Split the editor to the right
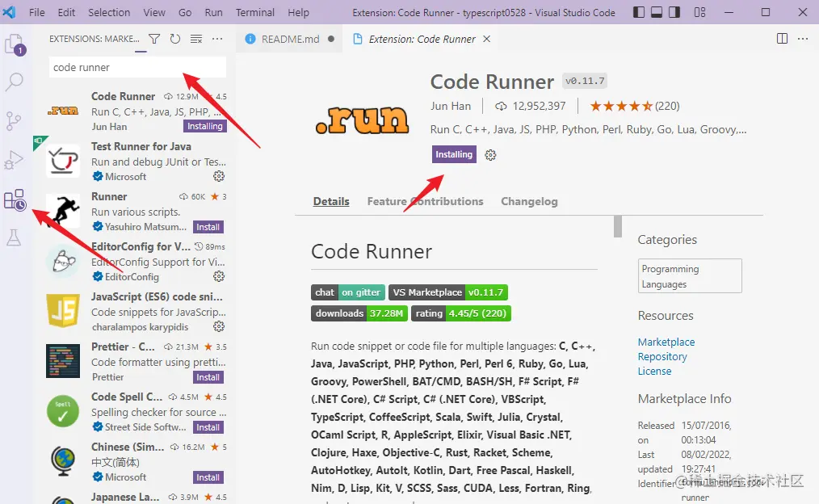The height and width of the screenshot is (504, 819). tap(782, 39)
